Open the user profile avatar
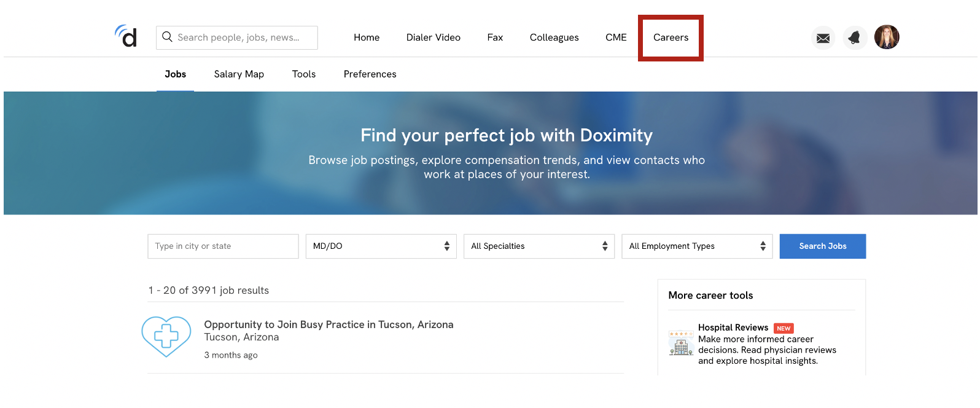 point(886,37)
